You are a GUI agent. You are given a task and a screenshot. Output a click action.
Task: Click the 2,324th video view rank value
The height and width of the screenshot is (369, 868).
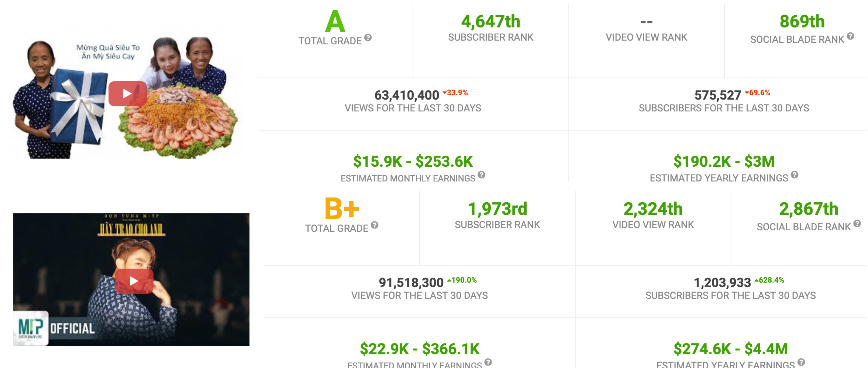click(x=653, y=209)
